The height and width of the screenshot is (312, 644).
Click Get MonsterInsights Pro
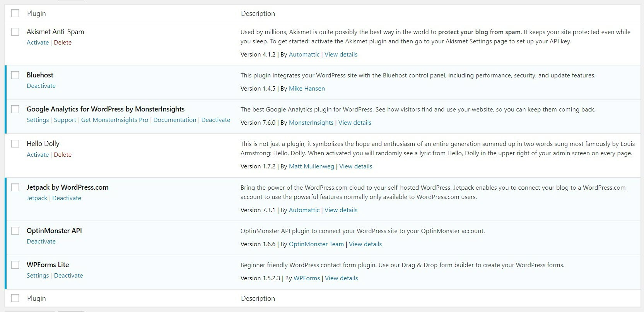(114, 120)
